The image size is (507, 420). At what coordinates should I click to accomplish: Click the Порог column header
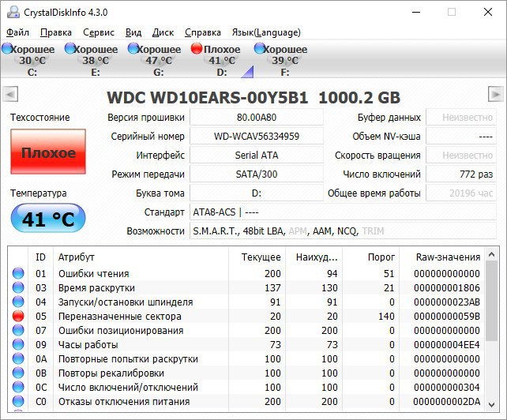click(371, 257)
